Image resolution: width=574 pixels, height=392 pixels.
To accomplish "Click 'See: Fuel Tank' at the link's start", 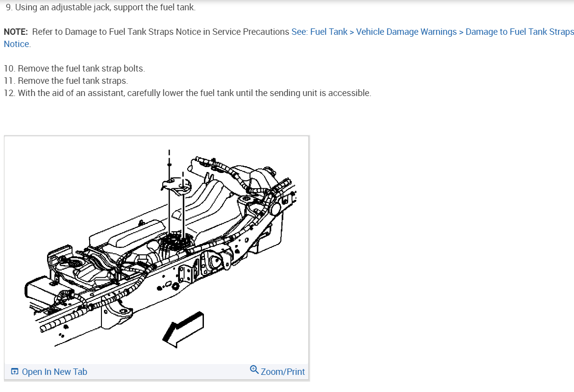I will (319, 32).
